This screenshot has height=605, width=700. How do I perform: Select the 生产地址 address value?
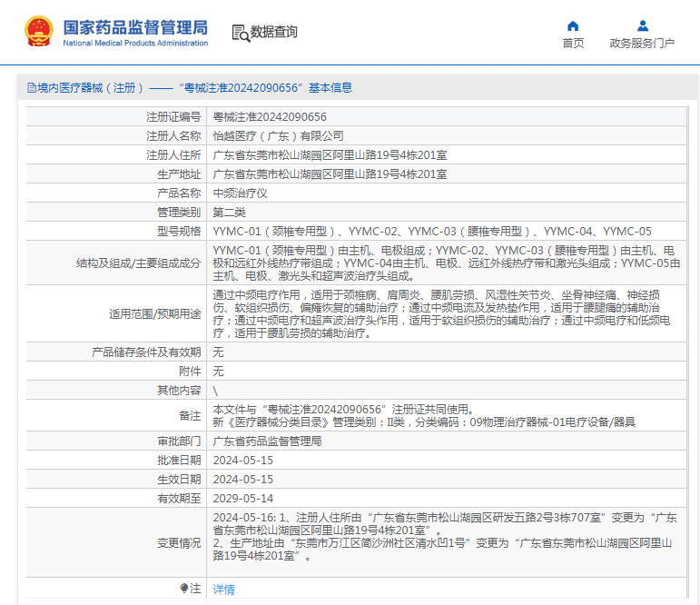(x=330, y=174)
